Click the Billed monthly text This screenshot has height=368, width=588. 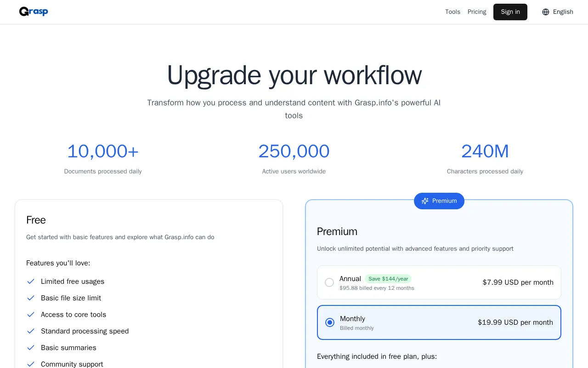coord(357,328)
